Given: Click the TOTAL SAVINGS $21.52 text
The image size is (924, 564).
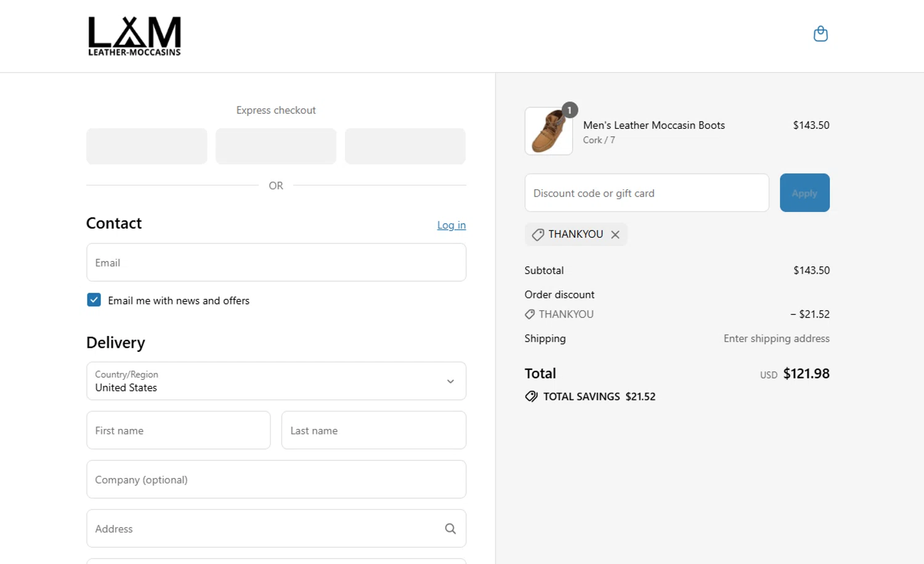Looking at the screenshot, I should [x=599, y=396].
